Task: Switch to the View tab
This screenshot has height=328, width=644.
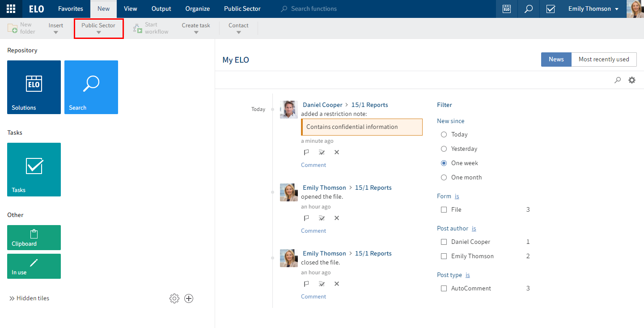Action: [131, 9]
